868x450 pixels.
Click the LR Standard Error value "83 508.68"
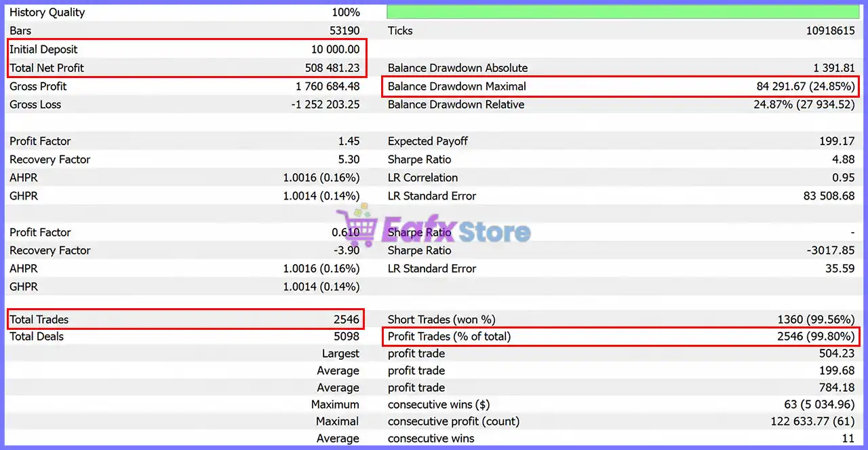coord(830,196)
